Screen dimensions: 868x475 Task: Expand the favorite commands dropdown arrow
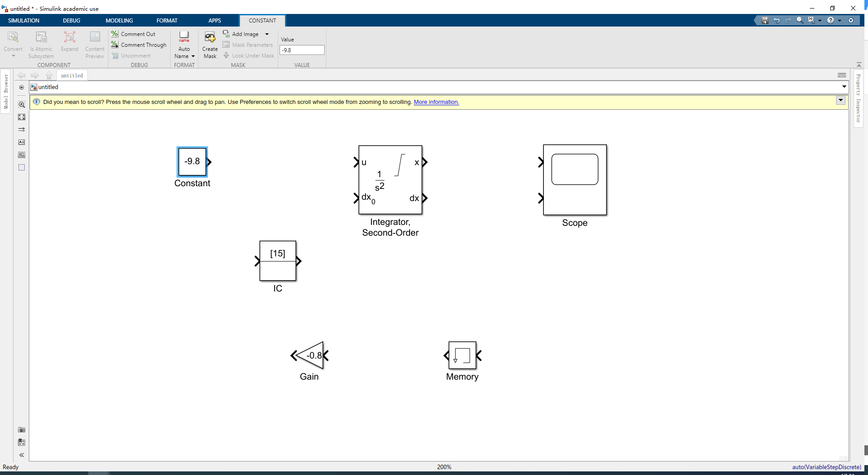pos(820,21)
